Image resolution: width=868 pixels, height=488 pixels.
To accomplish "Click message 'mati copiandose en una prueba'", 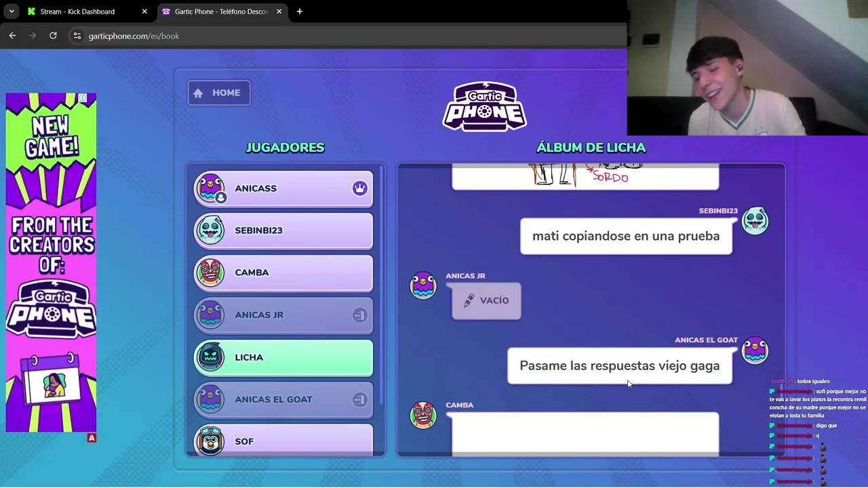I will [626, 236].
